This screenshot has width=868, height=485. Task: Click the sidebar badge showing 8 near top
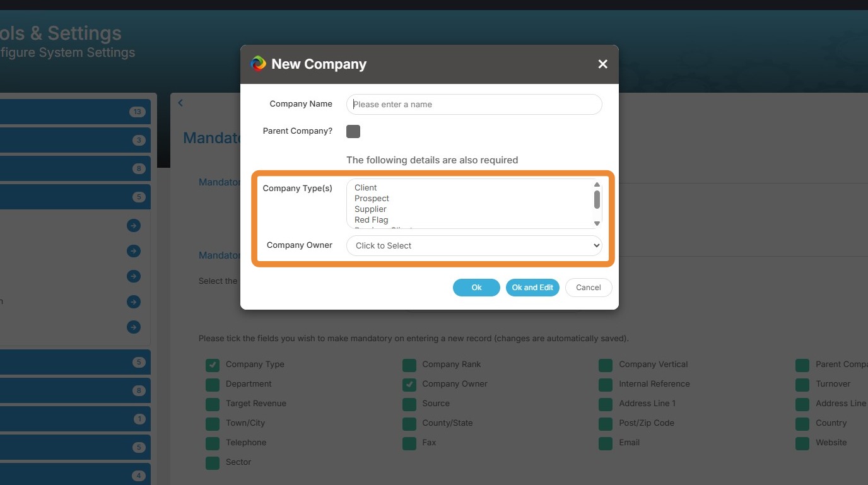139,168
